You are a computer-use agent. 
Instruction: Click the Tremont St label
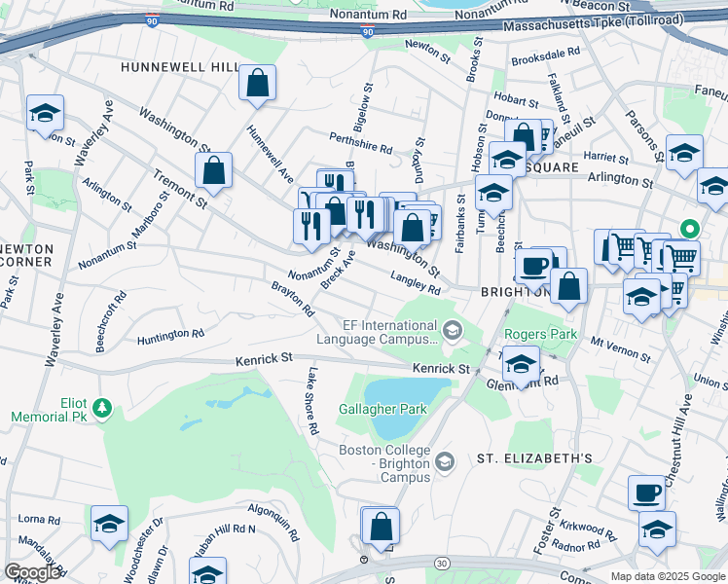click(x=180, y=189)
